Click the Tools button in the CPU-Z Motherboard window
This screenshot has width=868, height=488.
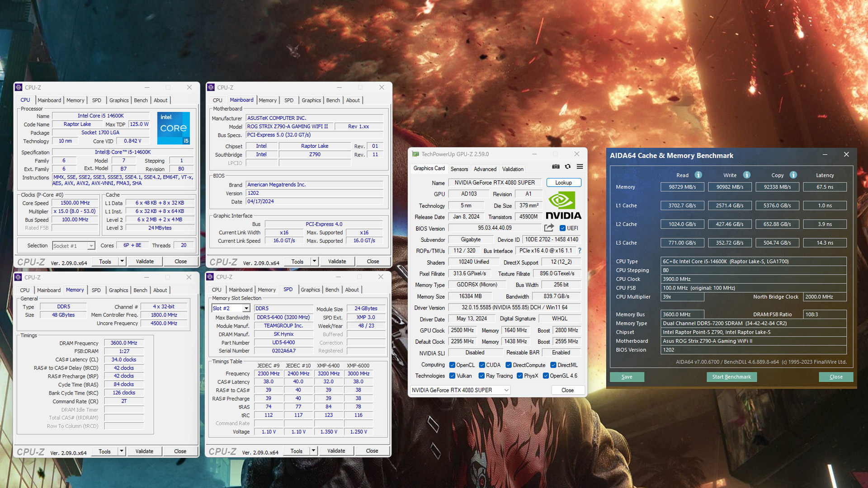pyautogui.click(x=297, y=261)
